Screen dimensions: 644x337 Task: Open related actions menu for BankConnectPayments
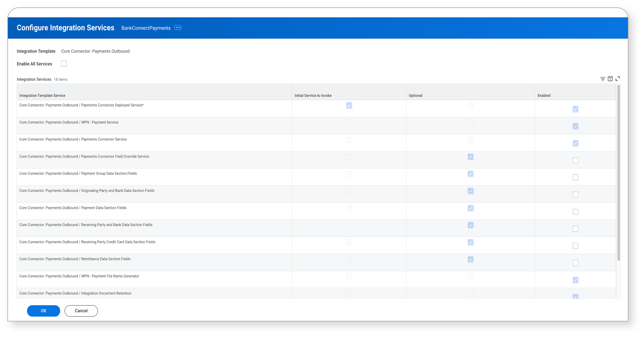178,28
